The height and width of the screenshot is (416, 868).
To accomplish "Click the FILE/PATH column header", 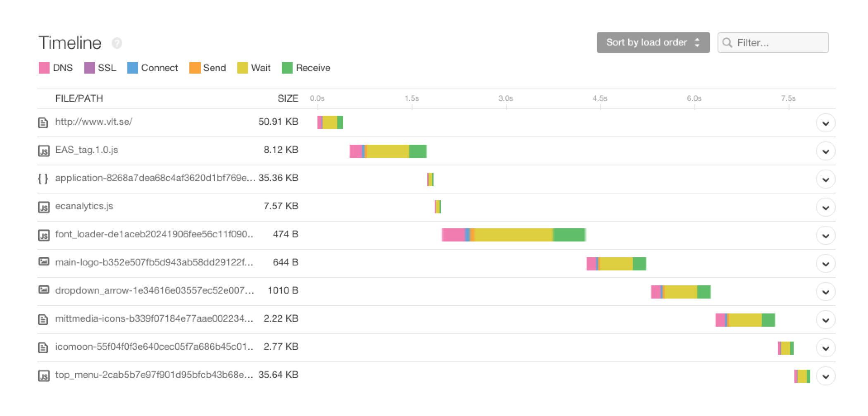I will (x=80, y=98).
